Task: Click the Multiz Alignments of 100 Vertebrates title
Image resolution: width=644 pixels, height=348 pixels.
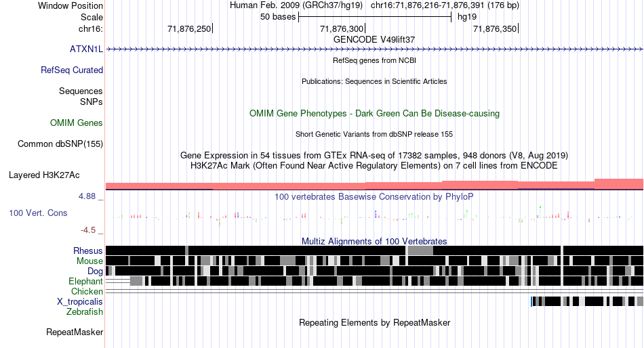Action: coord(374,241)
